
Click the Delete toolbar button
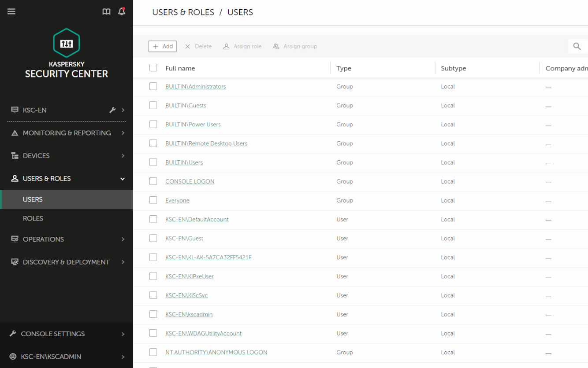(x=198, y=46)
